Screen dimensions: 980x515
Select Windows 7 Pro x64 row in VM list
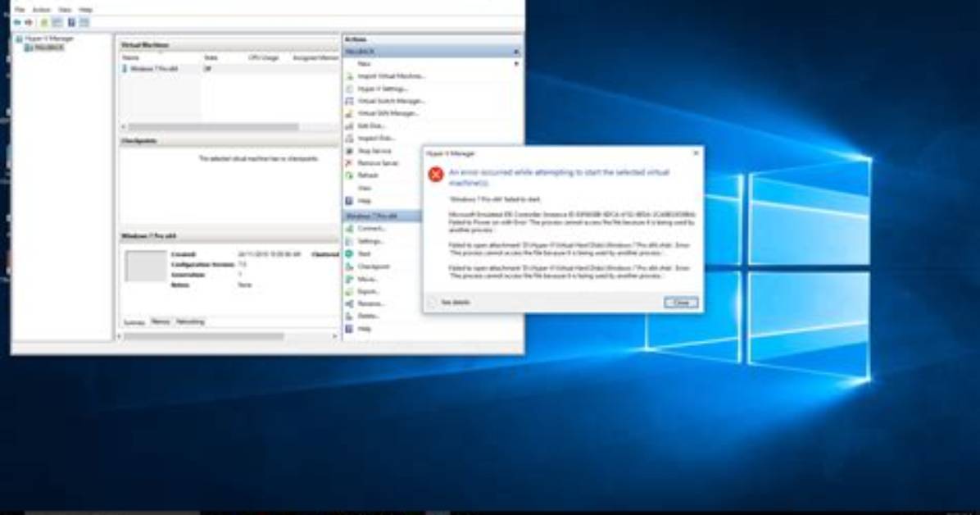(x=229, y=69)
